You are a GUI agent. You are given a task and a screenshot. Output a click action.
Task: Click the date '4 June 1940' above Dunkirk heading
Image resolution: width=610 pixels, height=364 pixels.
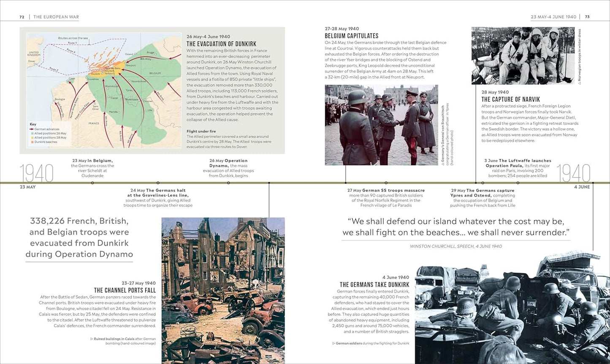pos(396,277)
